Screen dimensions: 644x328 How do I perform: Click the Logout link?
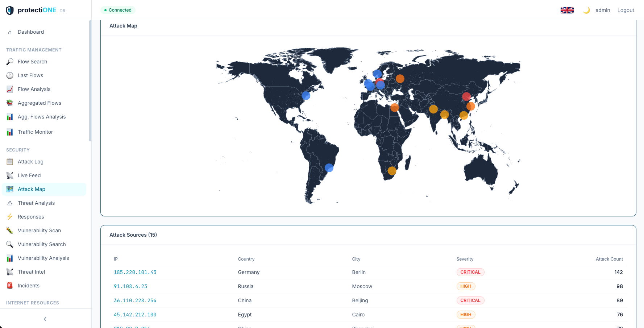(626, 10)
